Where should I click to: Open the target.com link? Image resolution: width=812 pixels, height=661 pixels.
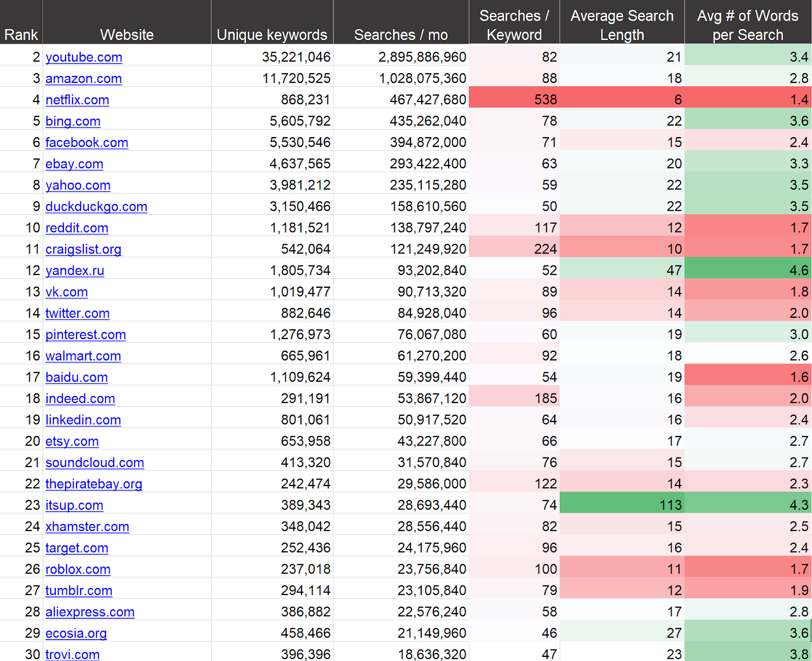(x=77, y=548)
